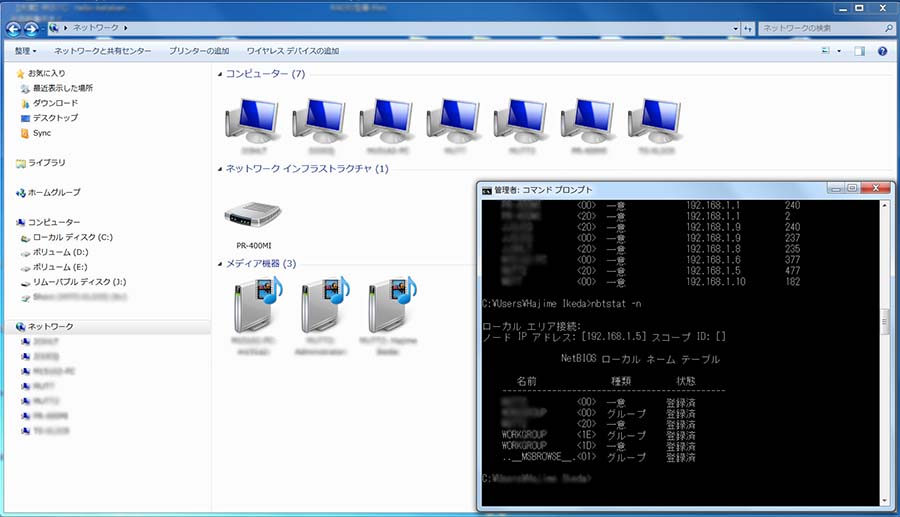Click ワイヤレス デバイスの追加 in the toolbar
The image size is (900, 517).
click(292, 50)
